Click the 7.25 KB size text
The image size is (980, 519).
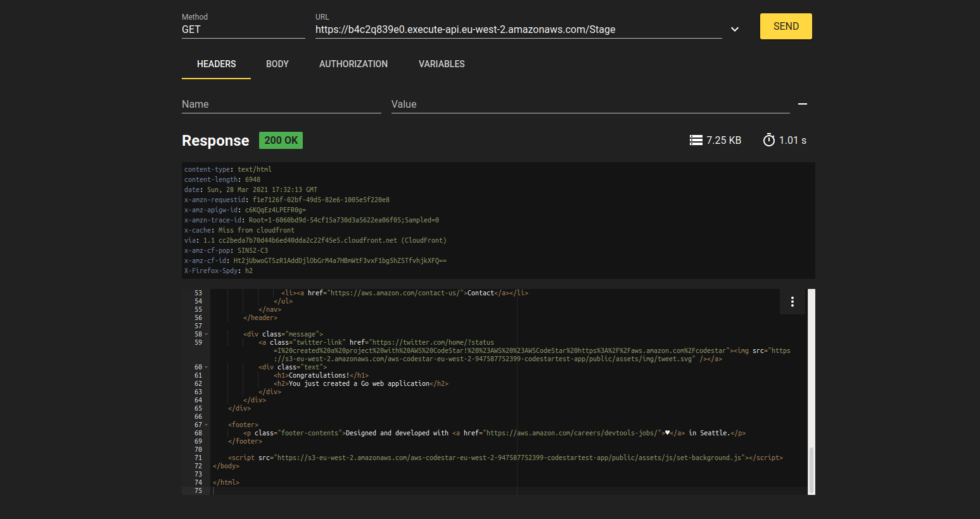[x=723, y=140]
